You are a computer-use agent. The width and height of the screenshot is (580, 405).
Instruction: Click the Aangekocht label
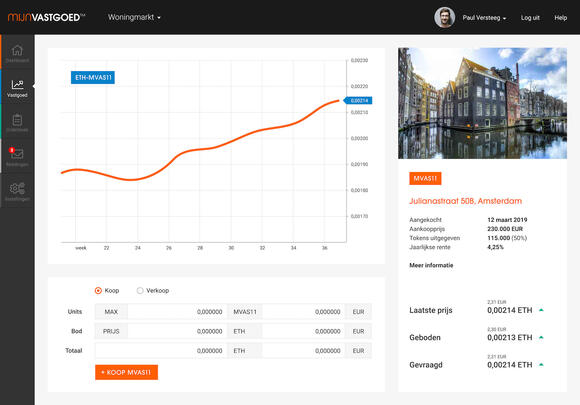(x=425, y=220)
